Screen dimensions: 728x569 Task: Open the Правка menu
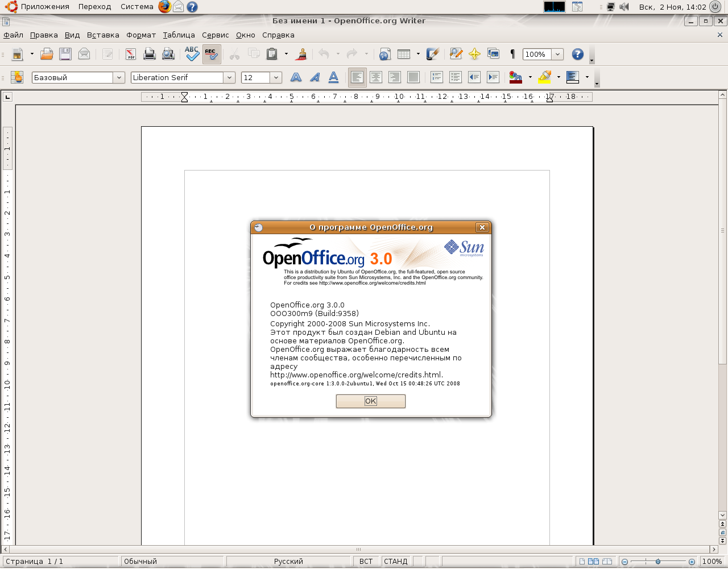coord(44,35)
